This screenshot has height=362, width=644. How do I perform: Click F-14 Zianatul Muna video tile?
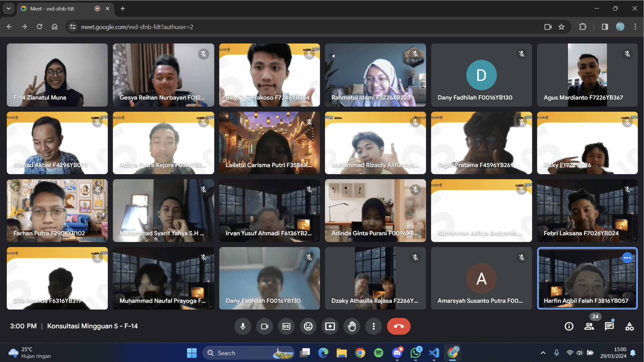(57, 75)
